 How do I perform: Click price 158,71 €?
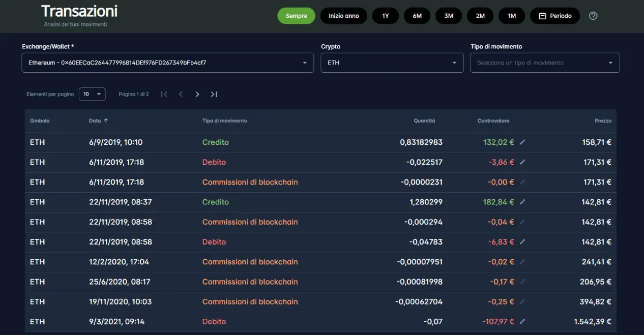pos(597,142)
